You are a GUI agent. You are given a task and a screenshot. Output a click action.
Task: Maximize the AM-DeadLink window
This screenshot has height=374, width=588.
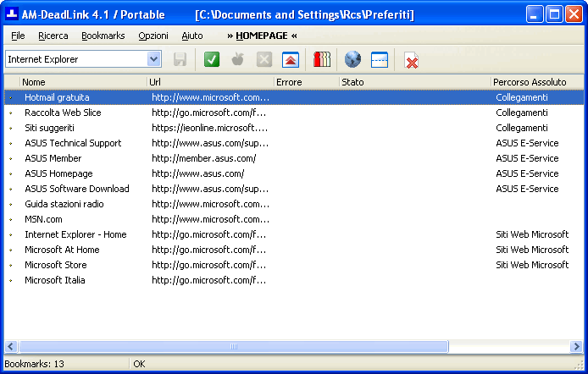tap(554, 14)
